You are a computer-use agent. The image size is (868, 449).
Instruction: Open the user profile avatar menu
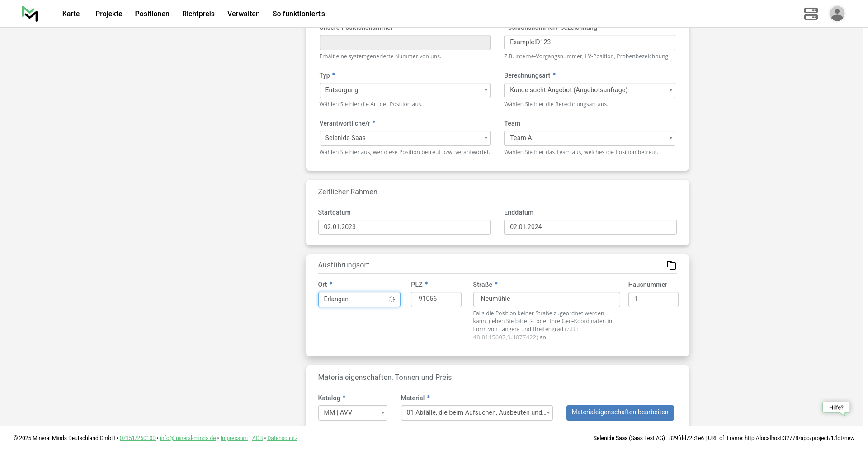tap(837, 14)
